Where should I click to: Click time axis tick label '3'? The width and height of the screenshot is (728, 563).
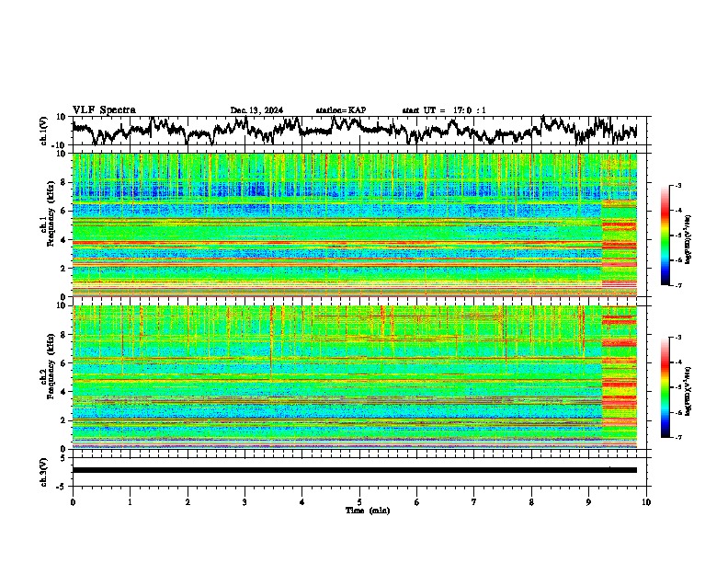(245, 502)
